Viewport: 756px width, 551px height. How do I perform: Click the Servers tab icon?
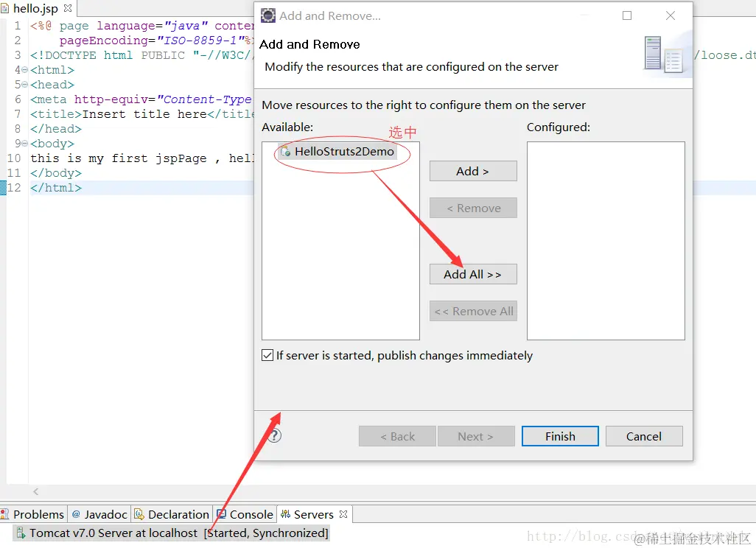285,514
